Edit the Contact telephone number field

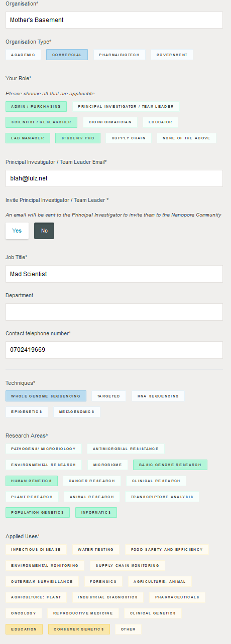pyautogui.click(x=114, y=350)
